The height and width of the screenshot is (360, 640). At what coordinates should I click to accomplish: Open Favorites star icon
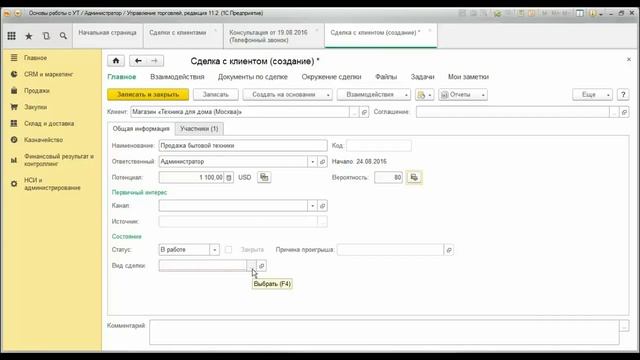click(29, 36)
